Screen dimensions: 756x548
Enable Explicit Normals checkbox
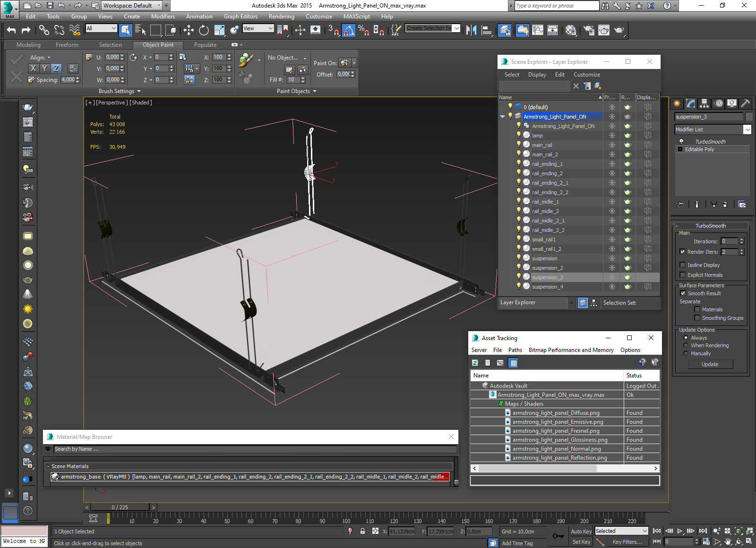[682, 275]
